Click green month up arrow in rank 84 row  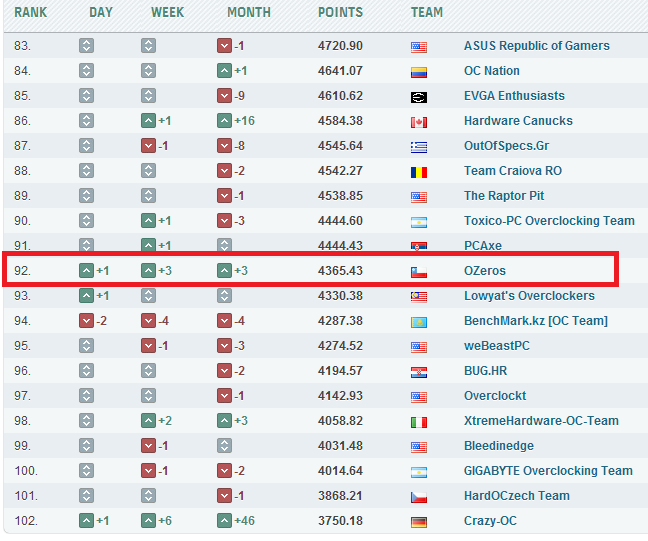tap(224, 71)
